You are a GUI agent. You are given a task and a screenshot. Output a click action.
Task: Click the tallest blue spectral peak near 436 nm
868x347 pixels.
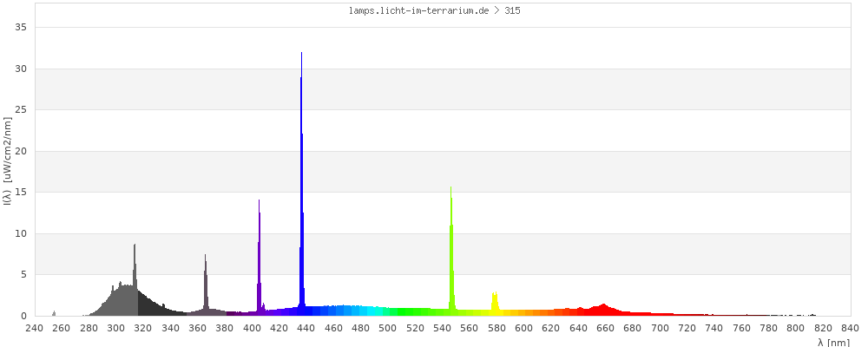tap(302, 183)
